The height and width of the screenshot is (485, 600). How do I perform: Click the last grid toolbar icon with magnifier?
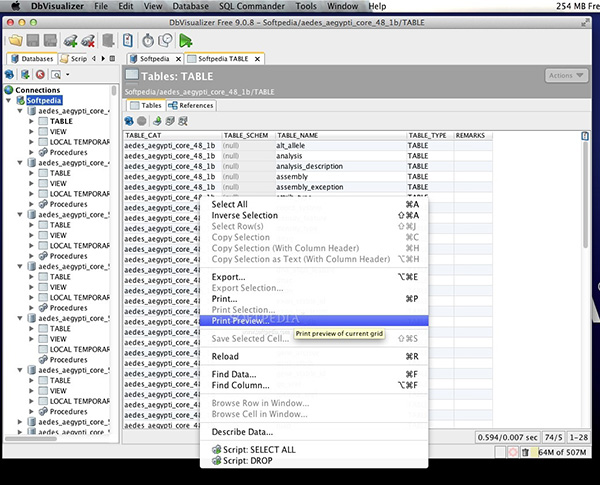(x=183, y=121)
